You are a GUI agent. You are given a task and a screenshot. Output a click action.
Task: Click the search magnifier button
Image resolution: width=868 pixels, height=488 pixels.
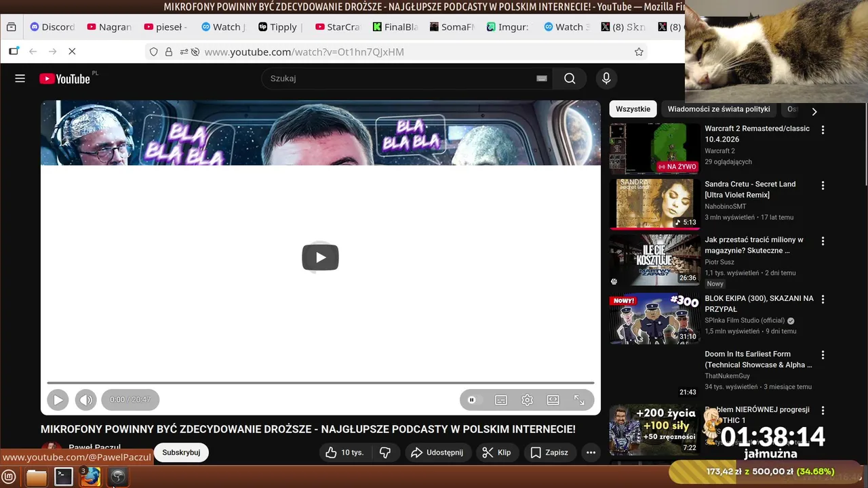point(570,79)
